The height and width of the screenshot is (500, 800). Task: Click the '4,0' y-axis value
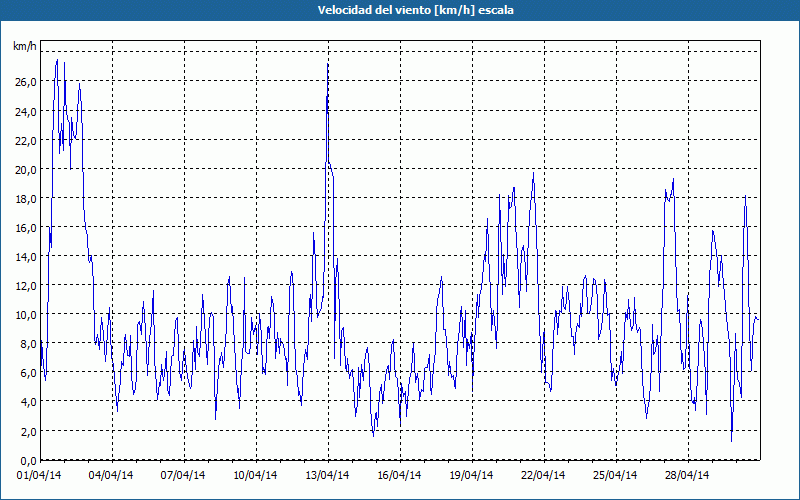click(28, 402)
